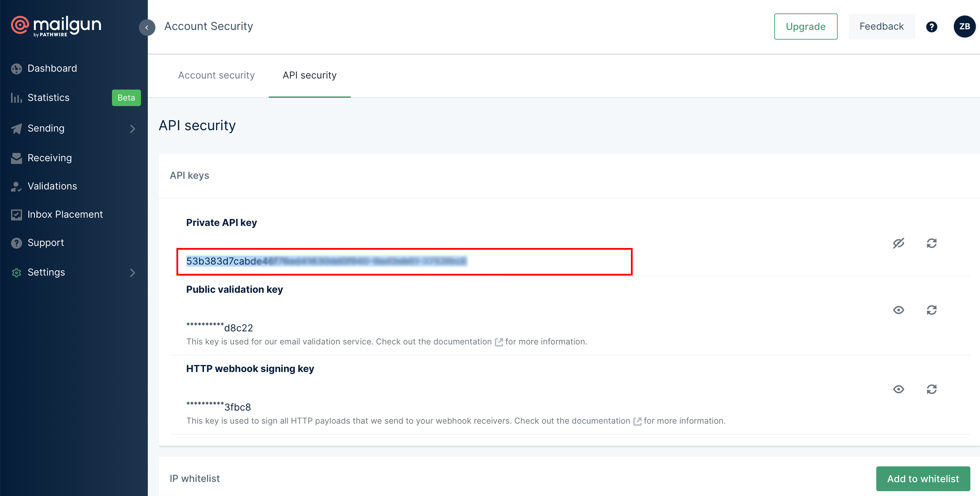Click the Receiving envelope icon
The width and height of the screenshot is (980, 496).
tap(16, 158)
